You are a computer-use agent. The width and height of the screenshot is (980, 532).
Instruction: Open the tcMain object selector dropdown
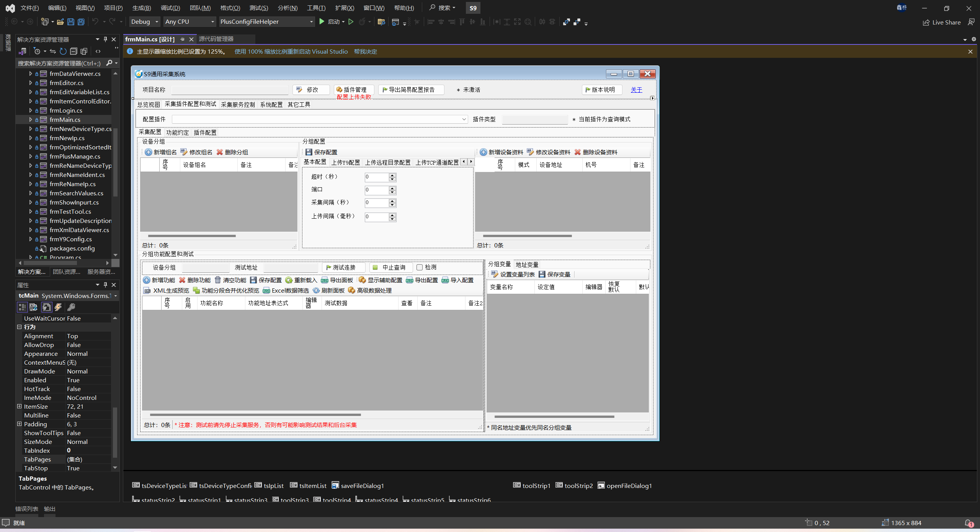116,296
